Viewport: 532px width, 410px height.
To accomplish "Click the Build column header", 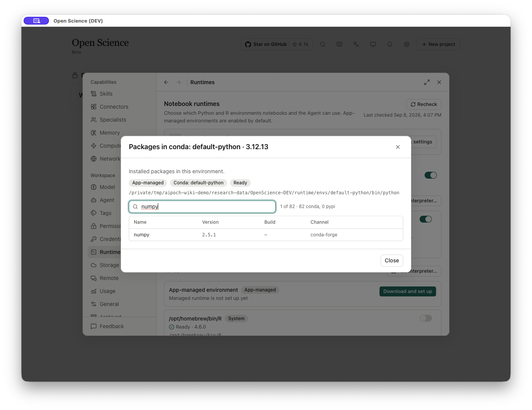I will (270, 222).
